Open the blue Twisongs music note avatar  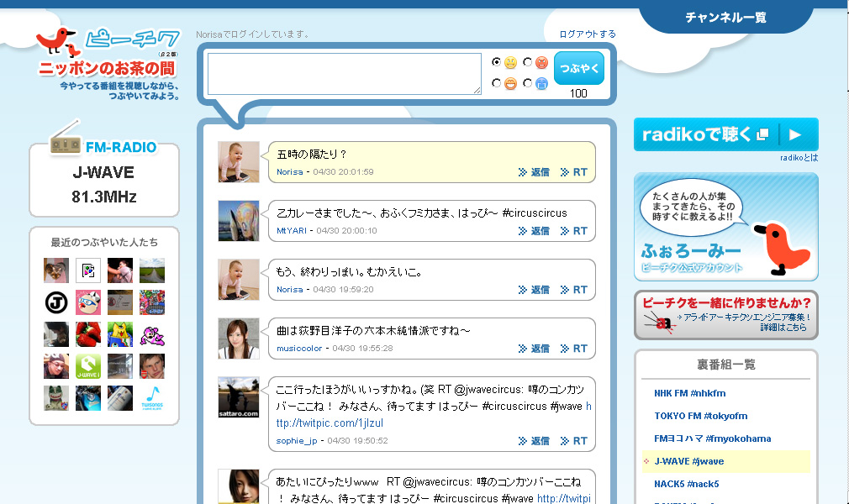[x=152, y=398]
